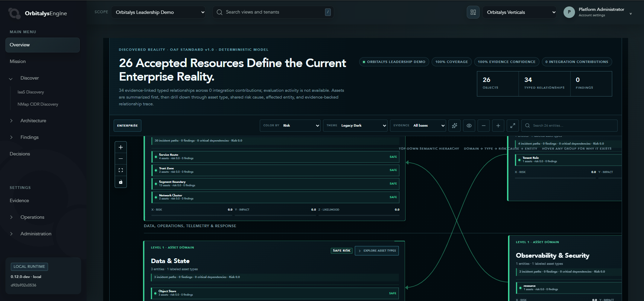Open the Scope dropdown
The image size is (644, 301).
(x=158, y=12)
